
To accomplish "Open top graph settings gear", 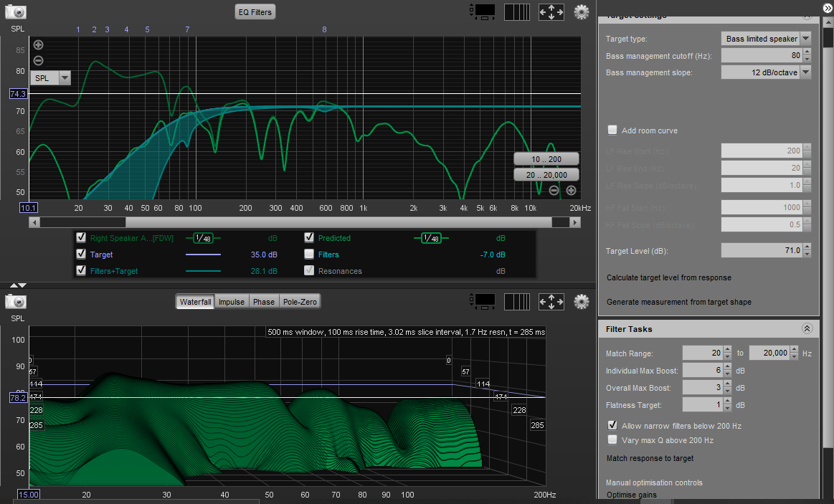I will [581, 11].
